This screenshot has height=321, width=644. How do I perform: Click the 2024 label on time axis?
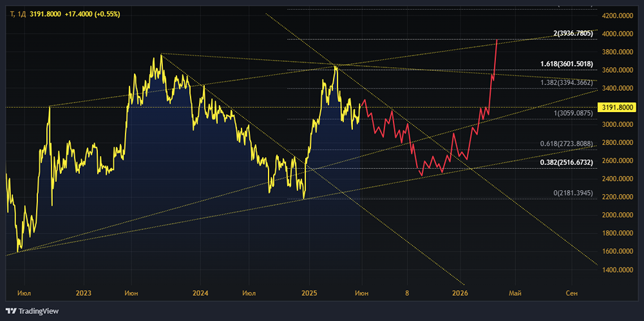(200, 293)
